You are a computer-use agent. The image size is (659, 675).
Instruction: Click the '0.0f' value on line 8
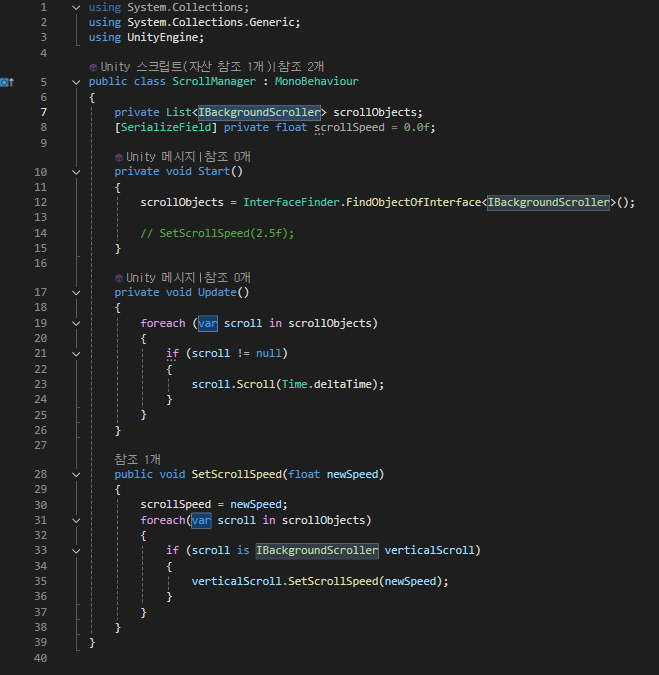tap(416, 127)
